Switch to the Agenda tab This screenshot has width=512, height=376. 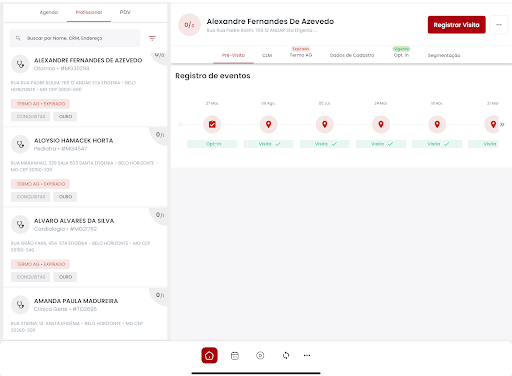[49, 12]
